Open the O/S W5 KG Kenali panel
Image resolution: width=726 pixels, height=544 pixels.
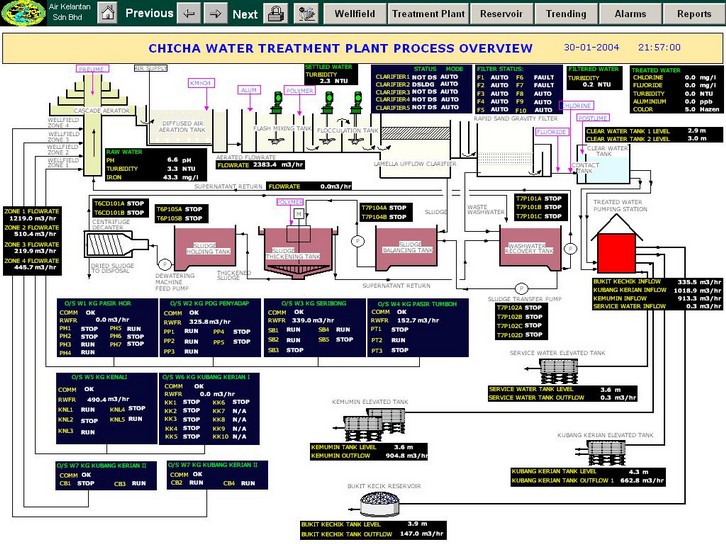(107, 408)
